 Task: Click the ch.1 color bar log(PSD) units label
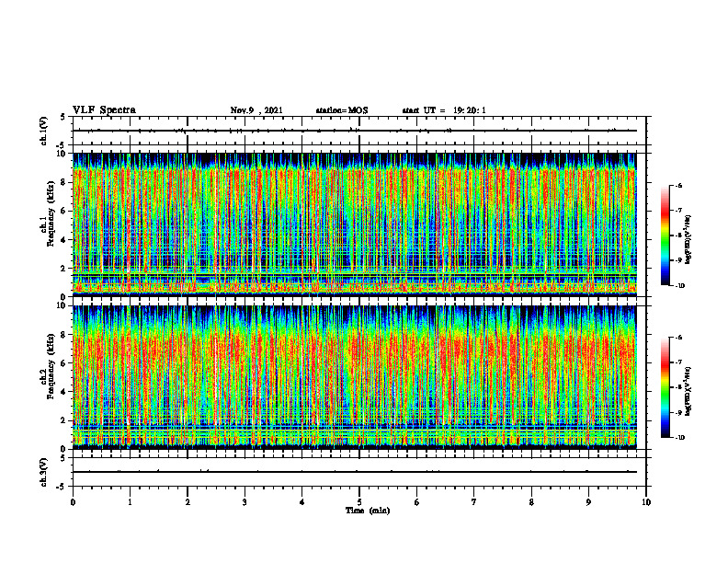689,239
